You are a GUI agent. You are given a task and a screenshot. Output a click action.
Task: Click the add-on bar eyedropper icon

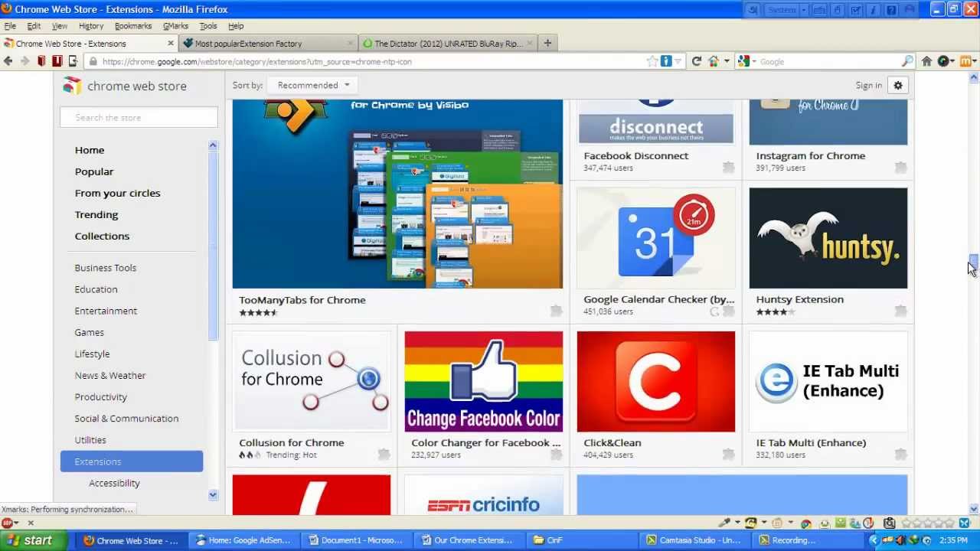(724, 523)
